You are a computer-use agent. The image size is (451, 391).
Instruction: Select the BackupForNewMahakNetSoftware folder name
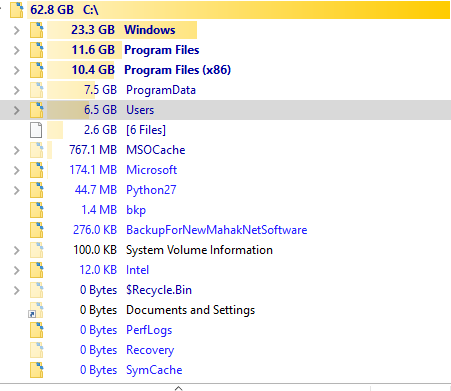[x=217, y=230]
